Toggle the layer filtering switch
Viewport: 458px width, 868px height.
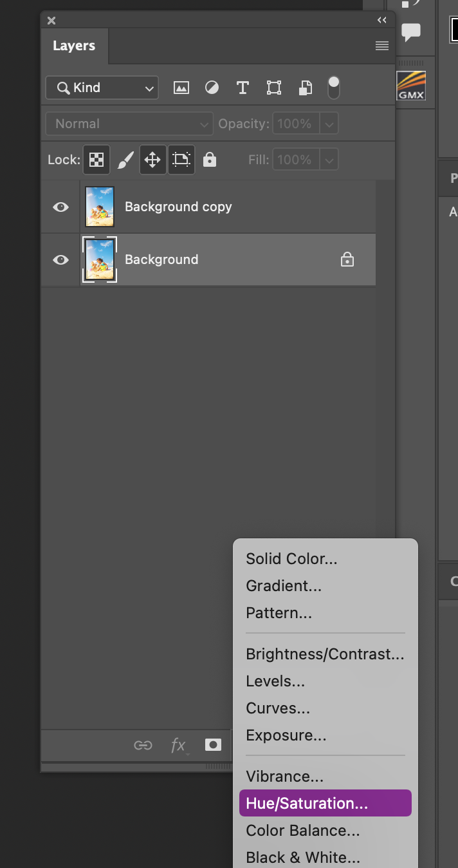click(333, 88)
